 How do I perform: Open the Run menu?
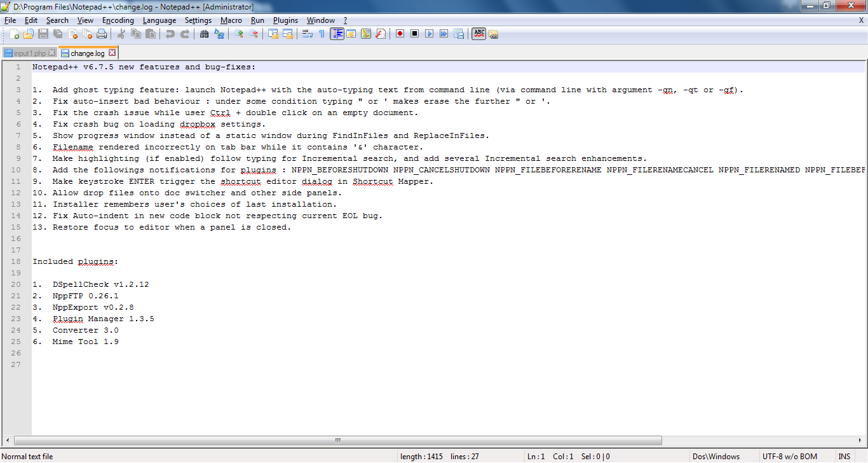[257, 20]
